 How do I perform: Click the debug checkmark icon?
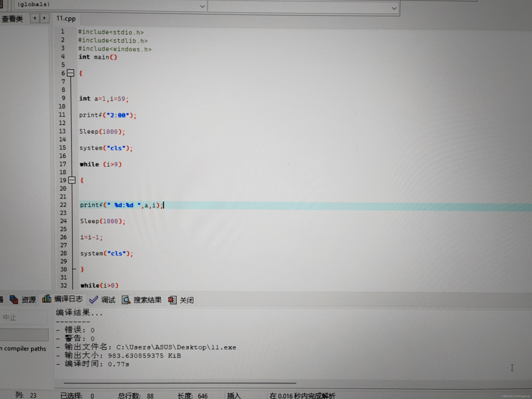click(x=93, y=299)
